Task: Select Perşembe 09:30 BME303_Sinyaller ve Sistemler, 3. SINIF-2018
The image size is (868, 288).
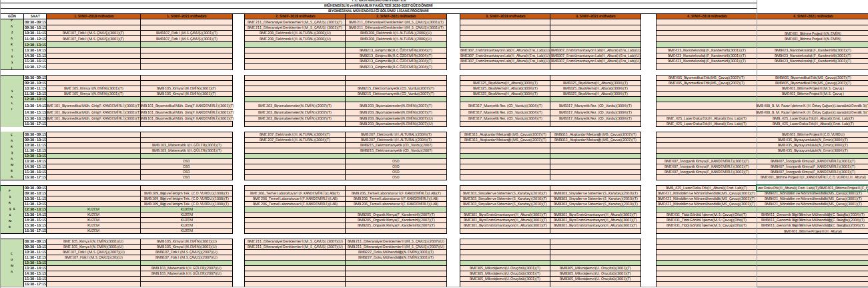Action: pyautogui.click(x=505, y=193)
